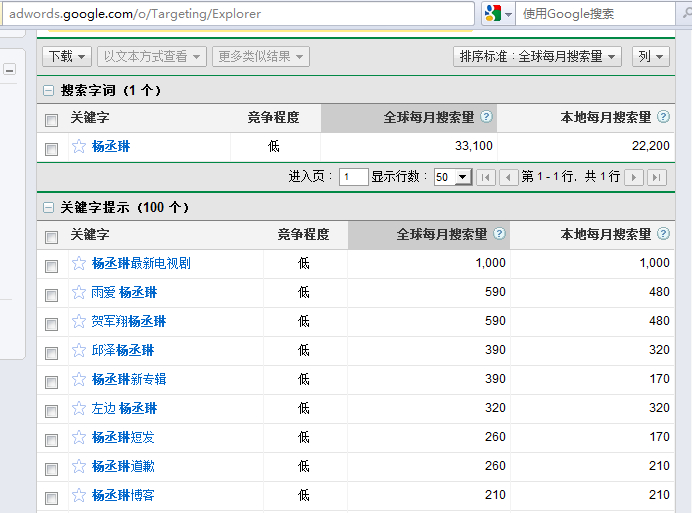Screen dimensions: 692x513
Task: Open help for 本地每月搜索量 in search terms table
Action: pos(663,117)
